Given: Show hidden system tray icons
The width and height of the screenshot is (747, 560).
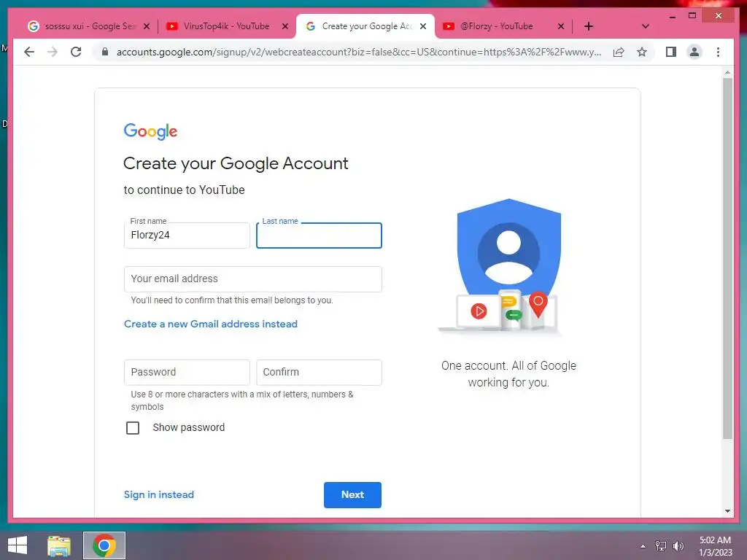Looking at the screenshot, I should point(643,546).
